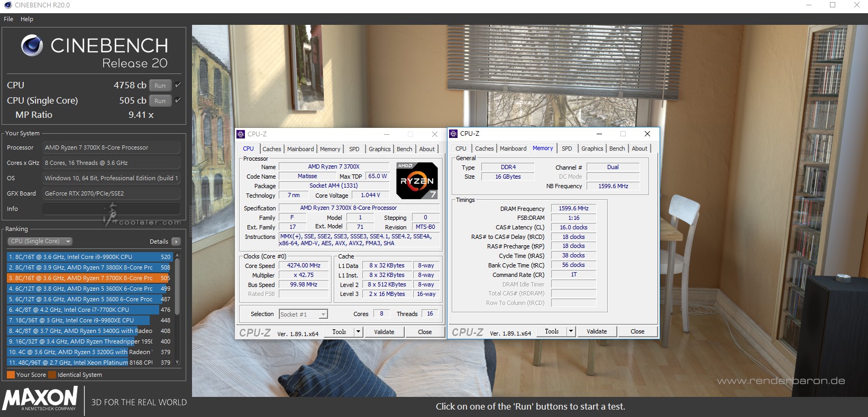Click the DRAM Frequency value 1599.6 MHz
Viewport: 868px width, 417px height.
click(x=573, y=208)
